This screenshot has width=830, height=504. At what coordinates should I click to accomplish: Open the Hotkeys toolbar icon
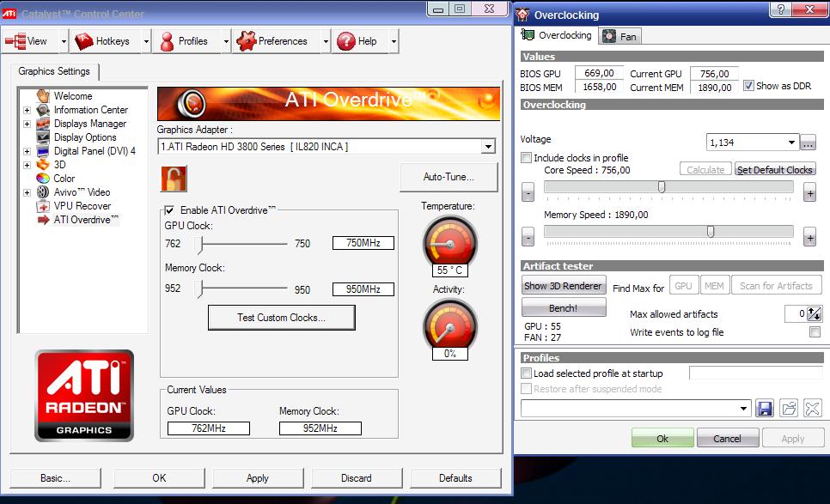(84, 41)
